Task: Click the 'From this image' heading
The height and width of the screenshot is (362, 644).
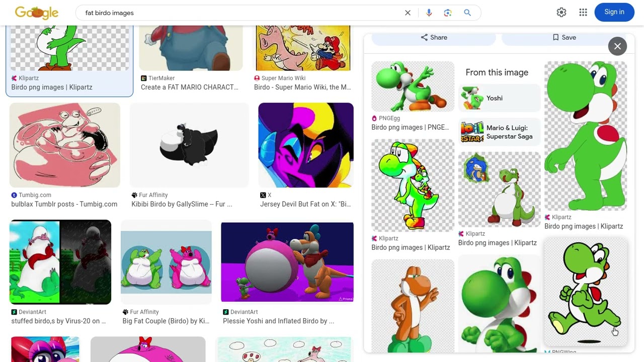Action: pyautogui.click(x=497, y=72)
